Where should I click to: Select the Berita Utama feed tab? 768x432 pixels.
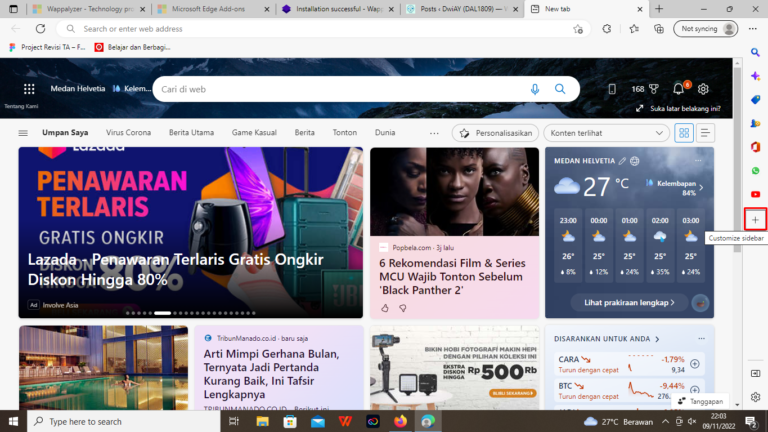(x=192, y=132)
